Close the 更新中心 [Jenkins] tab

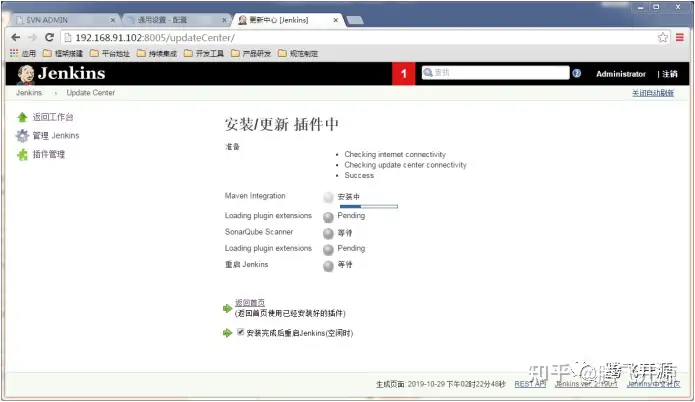coord(336,20)
